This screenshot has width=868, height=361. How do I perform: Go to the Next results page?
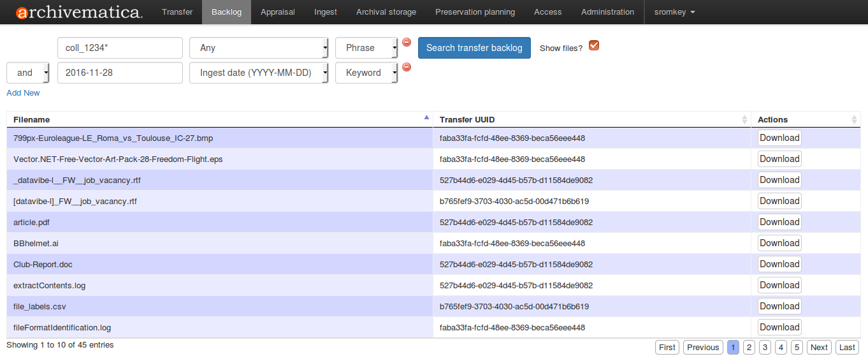click(x=819, y=347)
